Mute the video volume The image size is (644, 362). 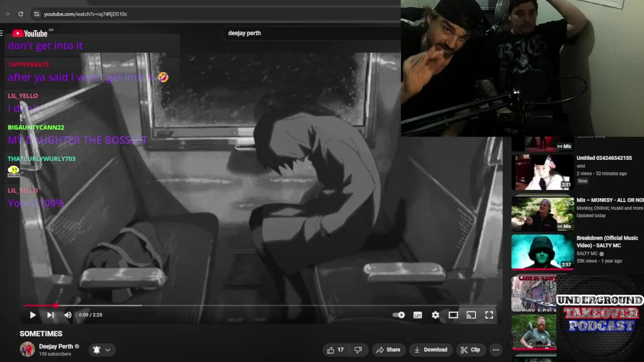68,315
